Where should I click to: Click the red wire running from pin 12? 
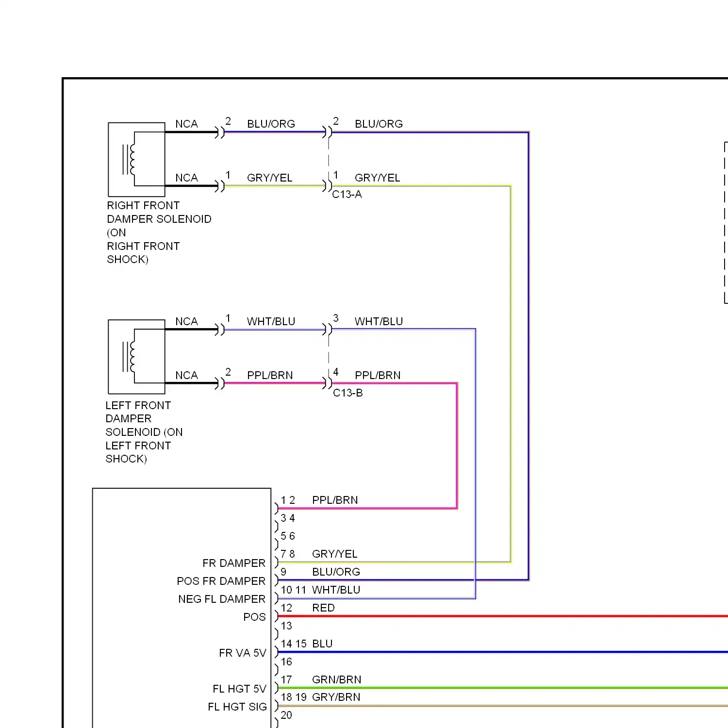(x=502, y=616)
